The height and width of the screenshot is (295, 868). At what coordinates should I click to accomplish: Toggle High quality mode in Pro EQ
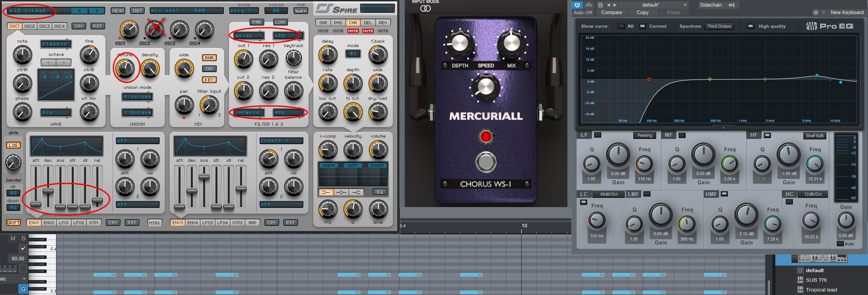tap(751, 26)
